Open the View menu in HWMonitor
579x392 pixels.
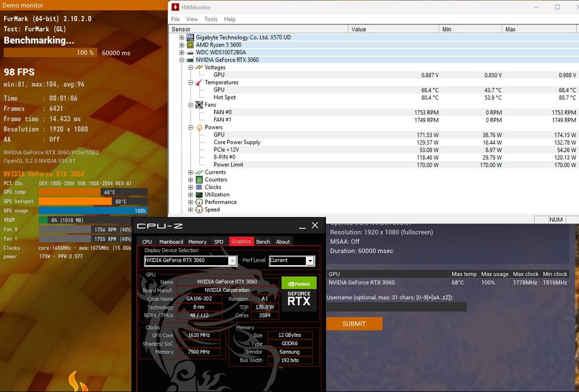[x=192, y=19]
